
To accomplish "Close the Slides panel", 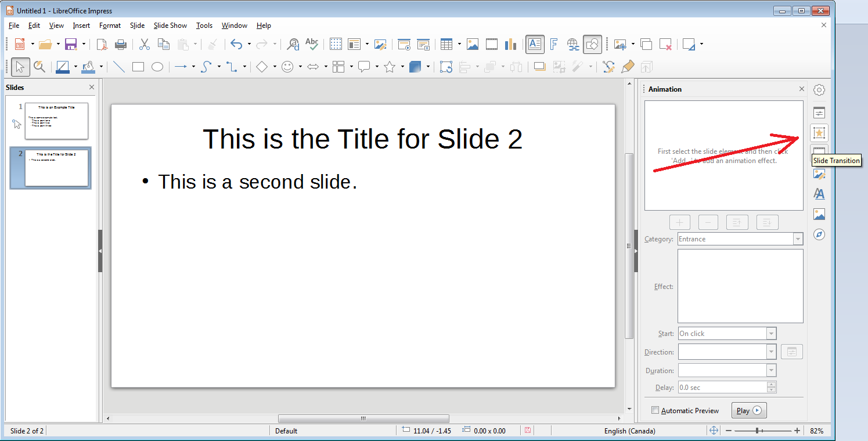I will click(92, 87).
